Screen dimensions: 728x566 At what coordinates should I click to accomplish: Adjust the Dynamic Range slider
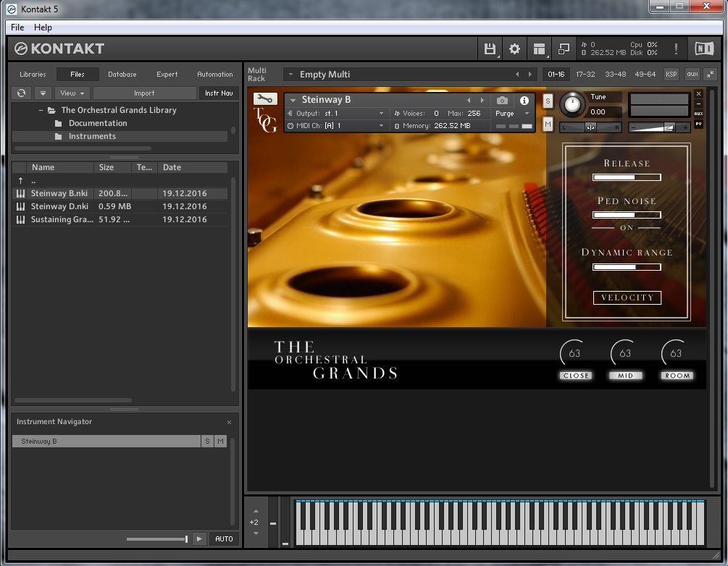pos(627,267)
